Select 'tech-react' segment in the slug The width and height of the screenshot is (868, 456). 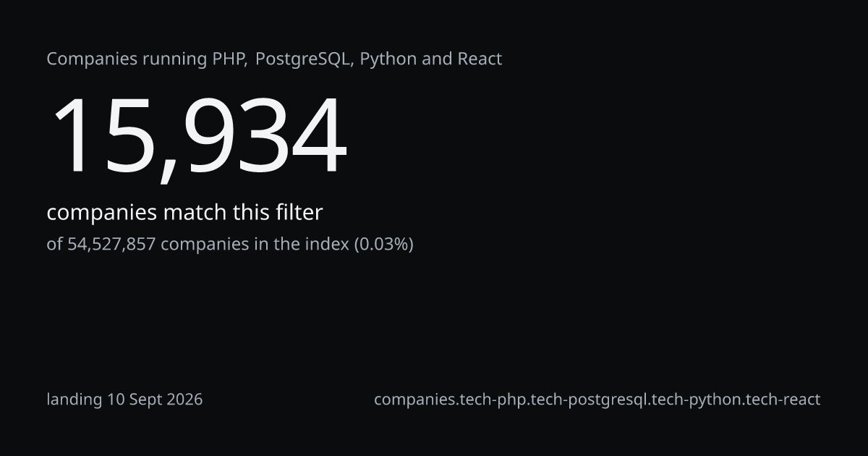780,400
